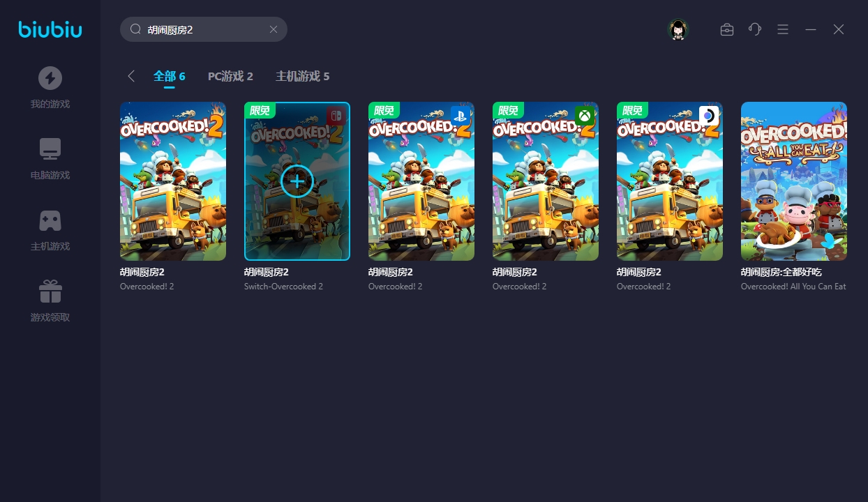Click the Steam Deck platform badge on fifth card
Viewport: 868px width, 502px height.
pyautogui.click(x=709, y=116)
